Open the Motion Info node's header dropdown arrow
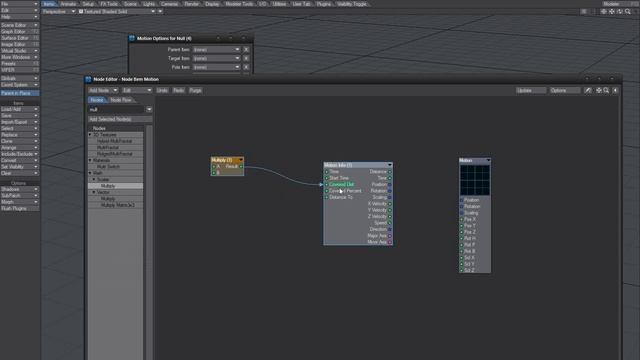The width and height of the screenshot is (640, 360). [390, 165]
